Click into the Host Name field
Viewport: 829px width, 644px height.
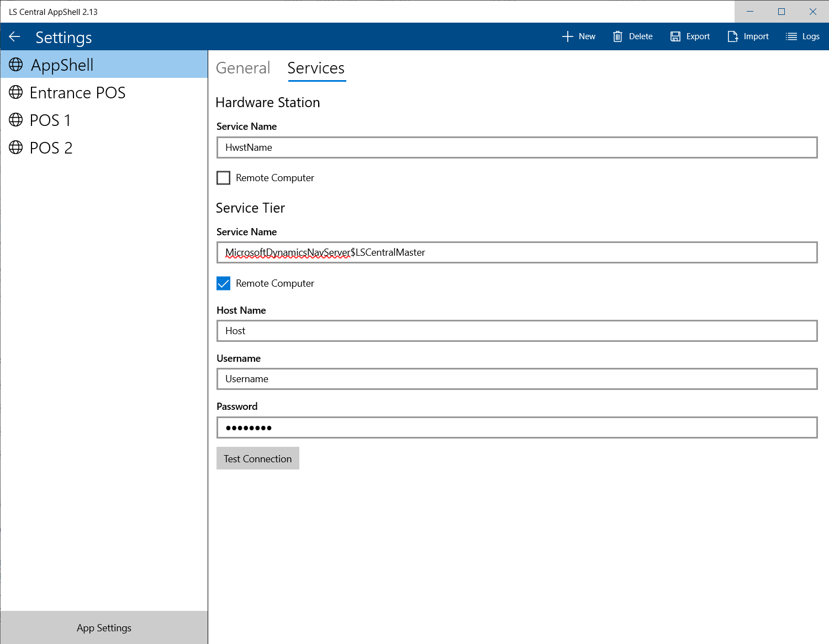[516, 331]
